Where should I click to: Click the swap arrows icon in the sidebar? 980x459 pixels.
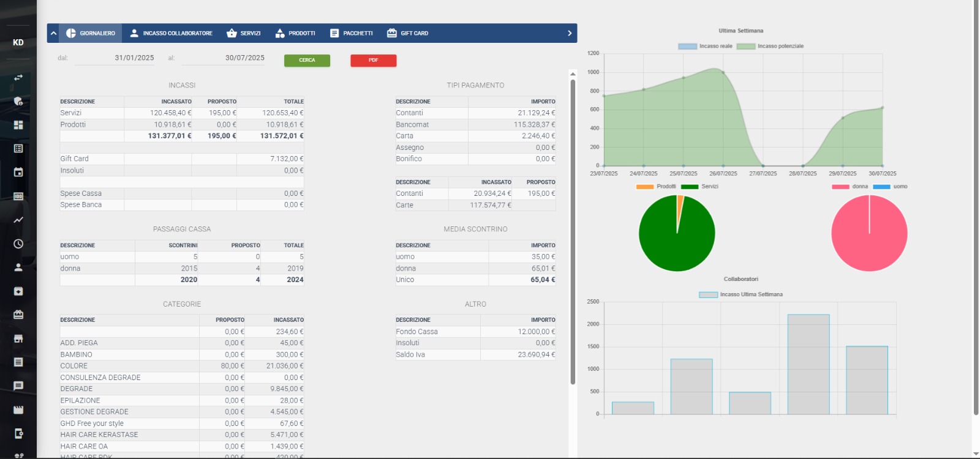[18, 78]
